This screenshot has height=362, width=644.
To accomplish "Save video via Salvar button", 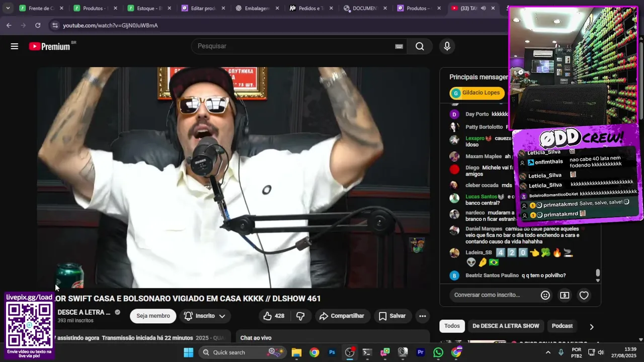I will pos(392,316).
